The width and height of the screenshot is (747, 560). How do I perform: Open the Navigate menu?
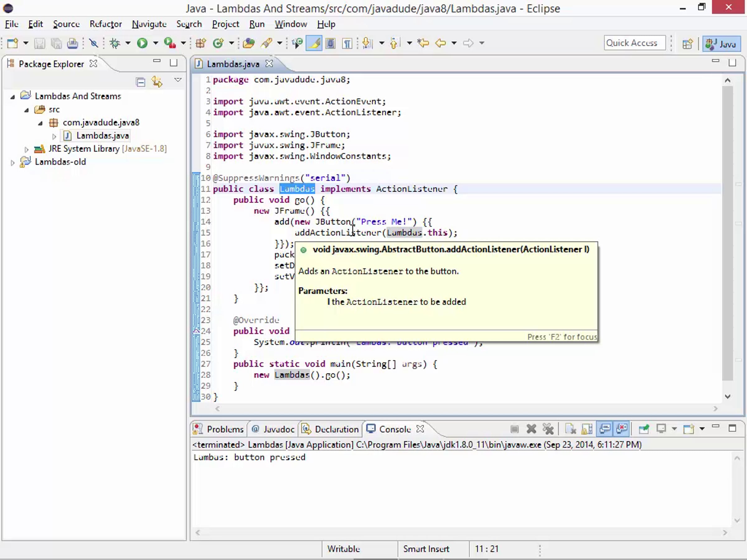tap(149, 24)
